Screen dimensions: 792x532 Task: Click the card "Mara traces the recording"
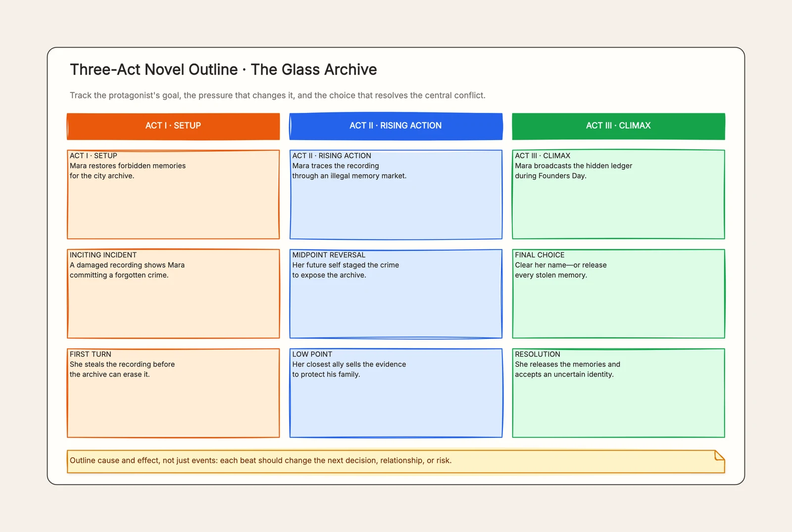click(396, 194)
